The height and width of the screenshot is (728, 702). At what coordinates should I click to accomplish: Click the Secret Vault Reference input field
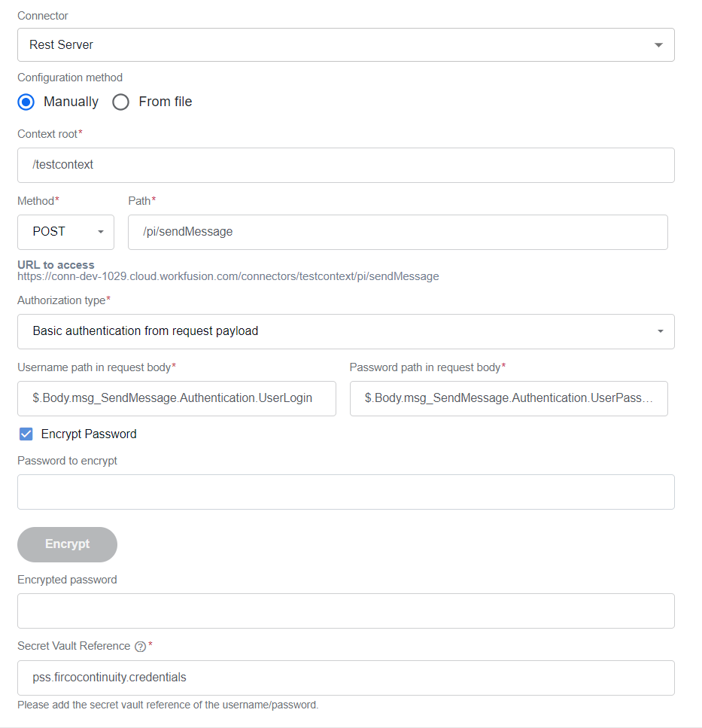point(345,678)
